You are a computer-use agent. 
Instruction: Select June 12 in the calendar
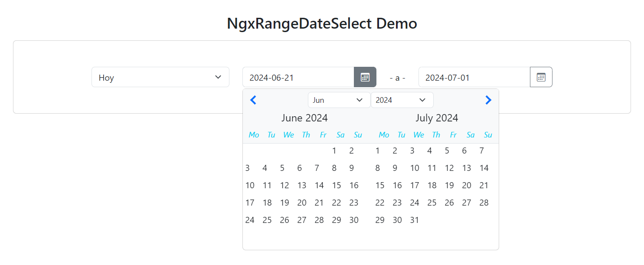coord(285,186)
